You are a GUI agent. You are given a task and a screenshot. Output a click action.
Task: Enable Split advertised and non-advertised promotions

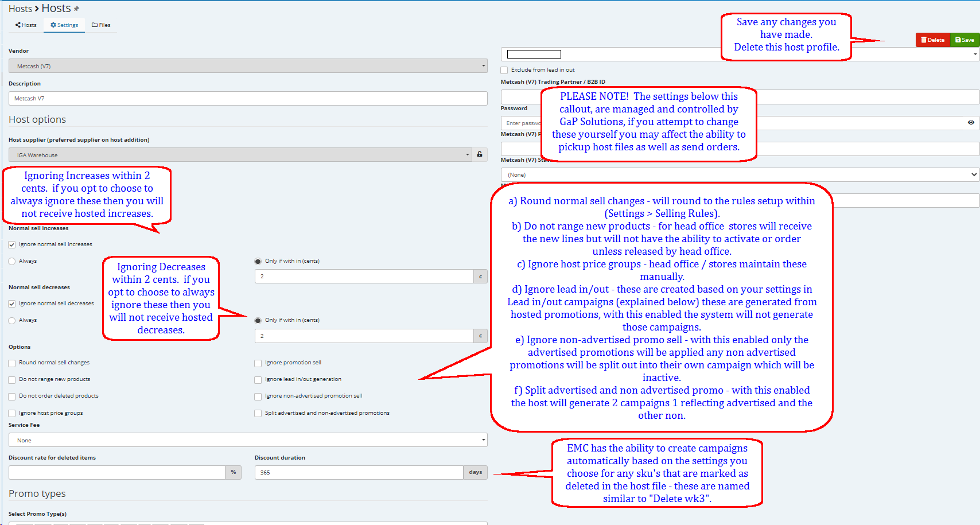pos(258,414)
